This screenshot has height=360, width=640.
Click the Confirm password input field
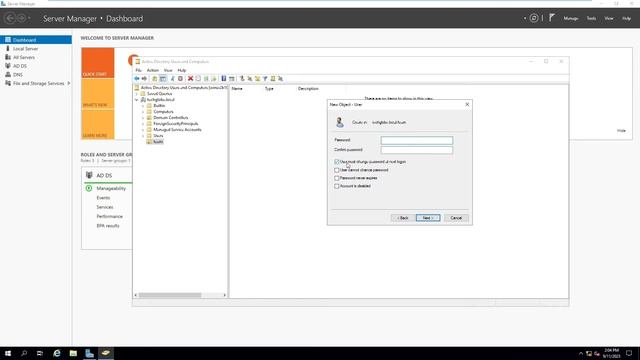(x=417, y=150)
